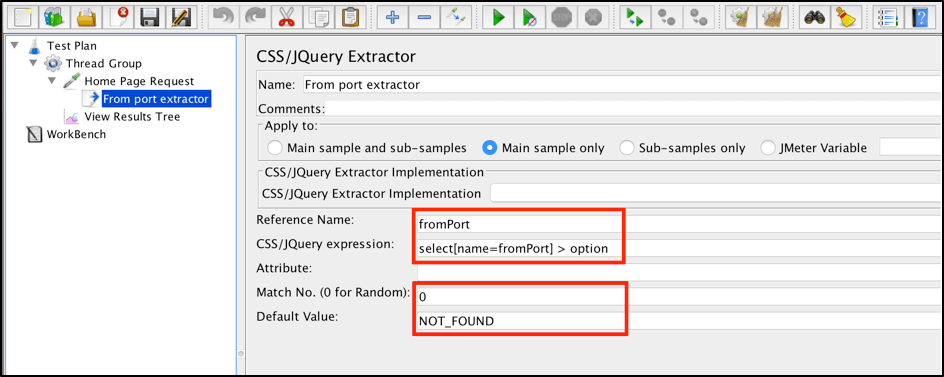Click the New test plan icon

pos(23,17)
